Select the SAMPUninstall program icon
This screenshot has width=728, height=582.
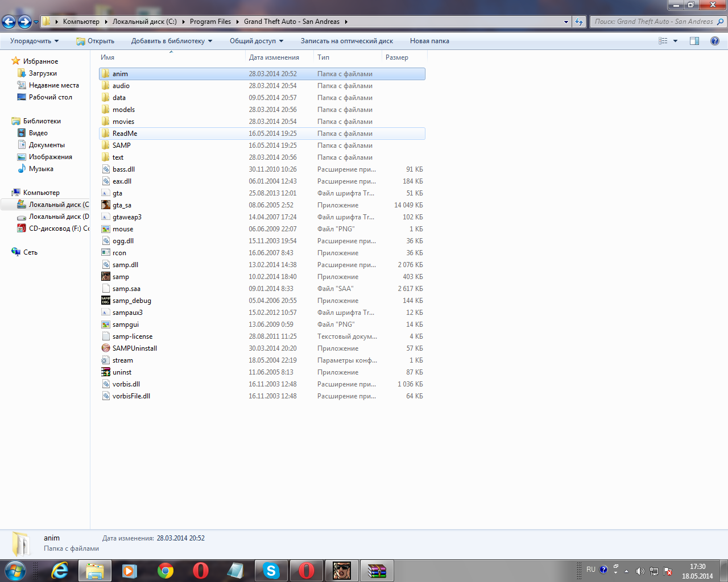coord(106,348)
